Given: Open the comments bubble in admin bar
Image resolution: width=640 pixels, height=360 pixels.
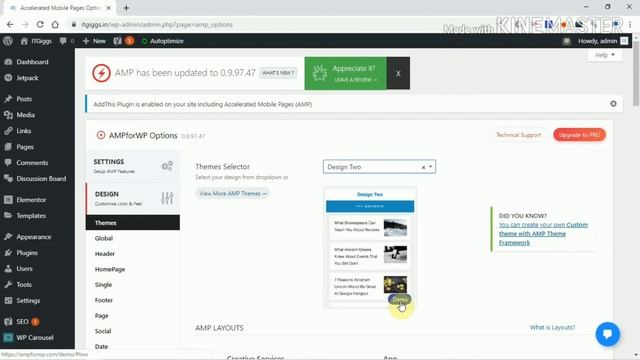Looking at the screenshot, I should pos(67,41).
